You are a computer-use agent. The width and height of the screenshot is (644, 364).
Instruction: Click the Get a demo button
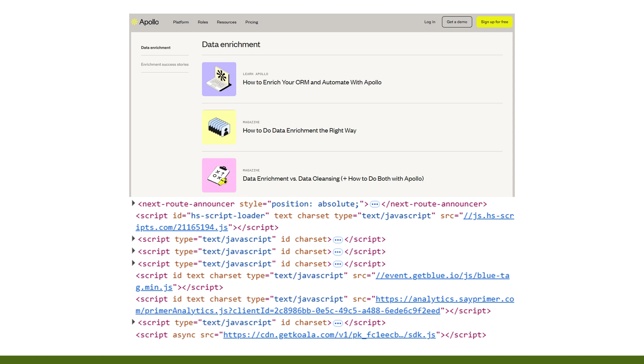point(457,22)
